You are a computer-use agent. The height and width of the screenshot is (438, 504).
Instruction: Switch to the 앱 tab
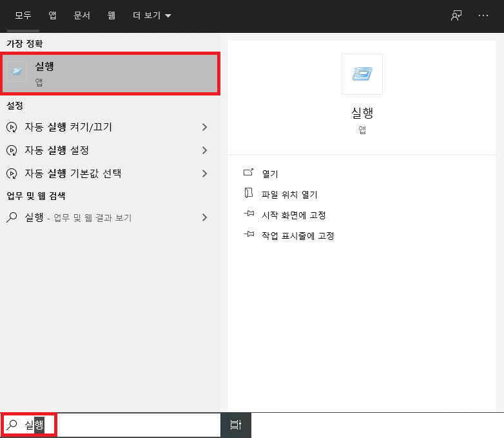pos(52,15)
